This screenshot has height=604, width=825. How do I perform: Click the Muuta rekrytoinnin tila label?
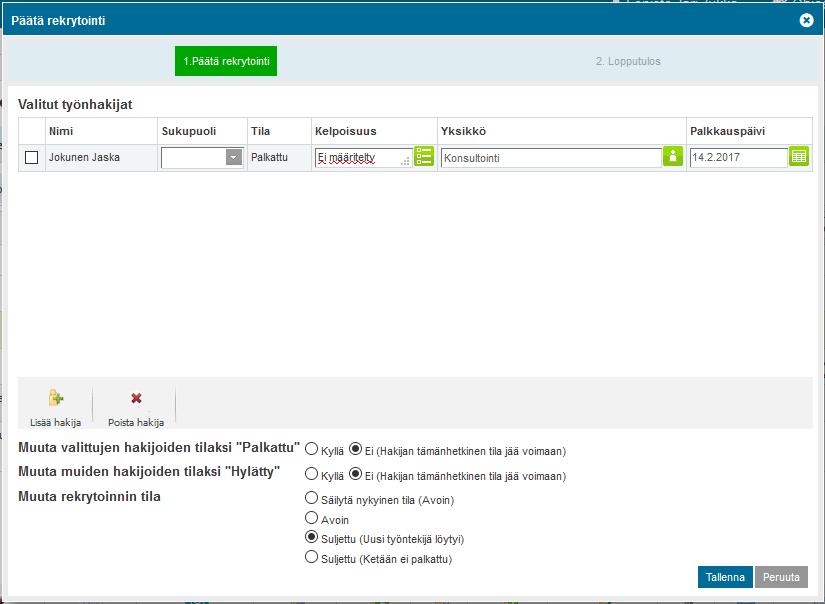click(89, 496)
